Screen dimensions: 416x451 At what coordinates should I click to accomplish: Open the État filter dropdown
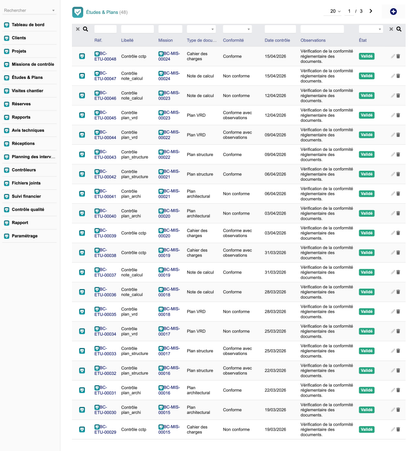click(370, 29)
